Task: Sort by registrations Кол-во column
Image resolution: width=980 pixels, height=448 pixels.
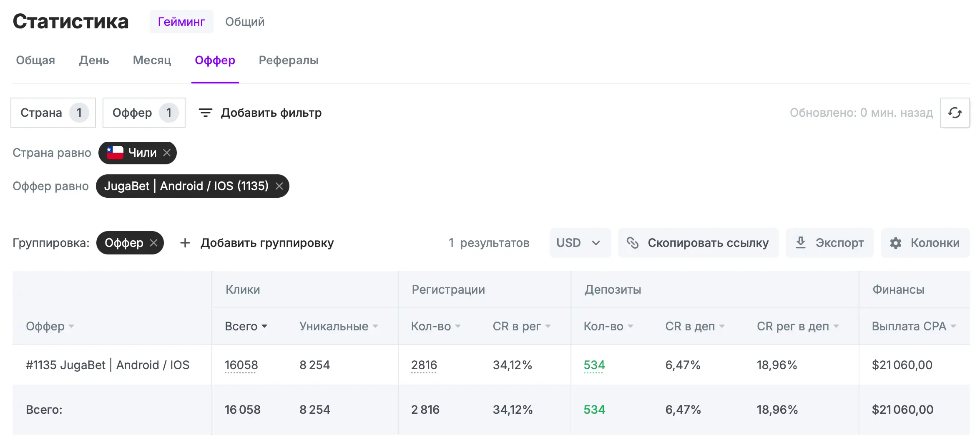Action: tap(435, 326)
